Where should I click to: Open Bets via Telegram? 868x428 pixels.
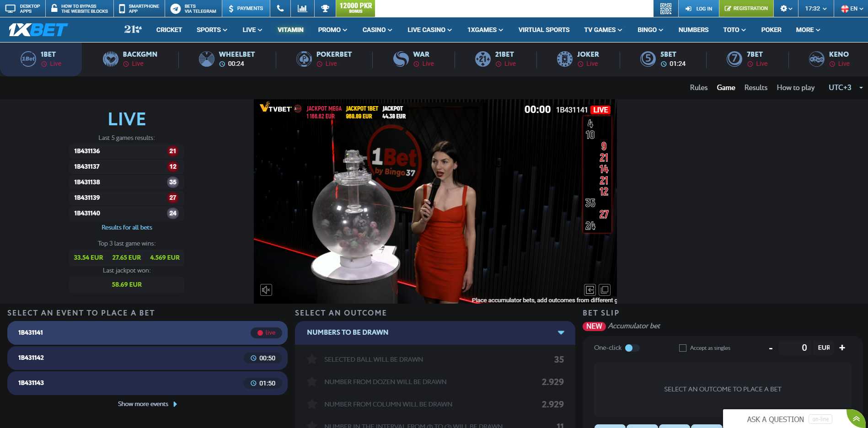(193, 8)
